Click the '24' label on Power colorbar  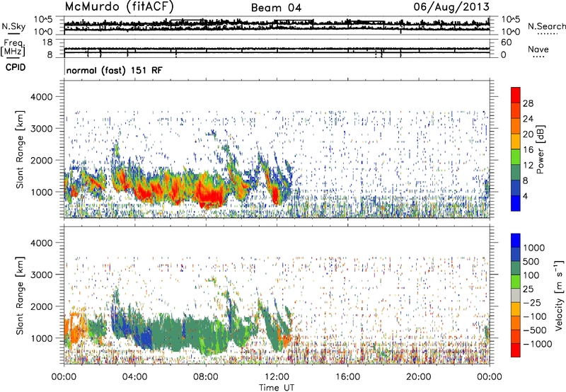[x=528, y=119]
